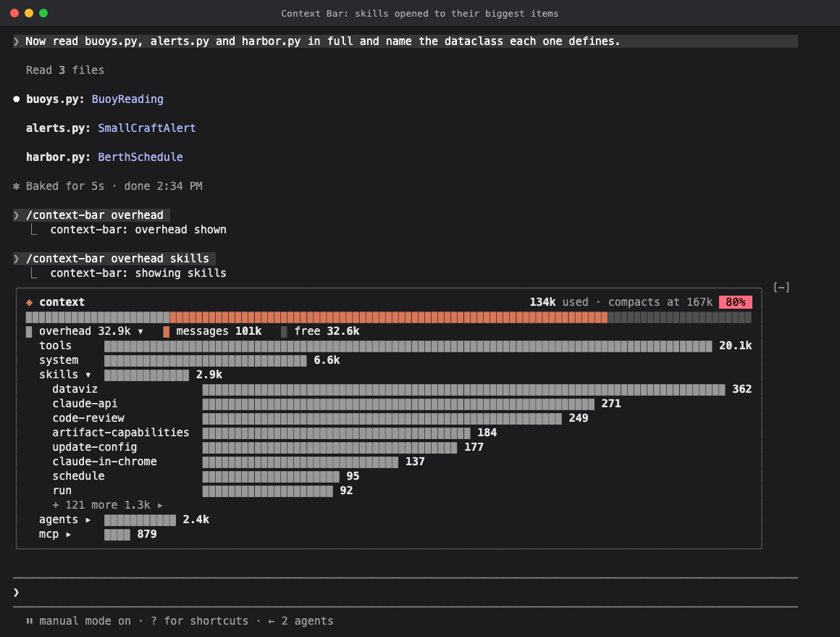Collapse the overhead 32.9k breakdown arrow

tap(140, 331)
